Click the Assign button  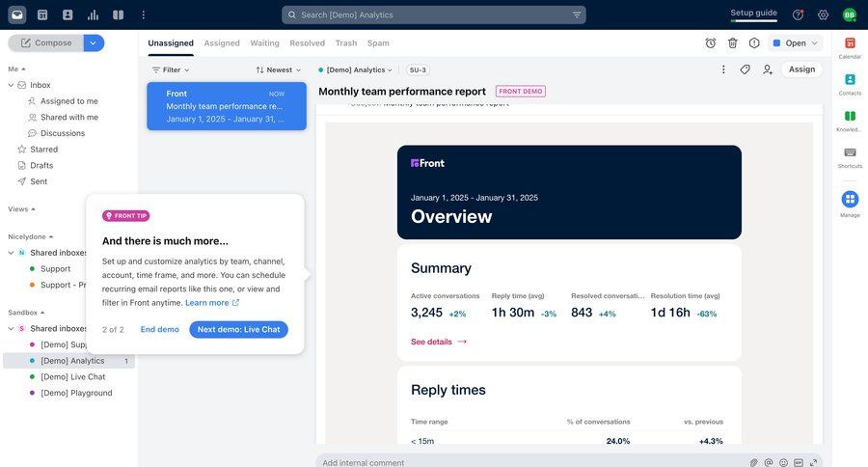[801, 69]
